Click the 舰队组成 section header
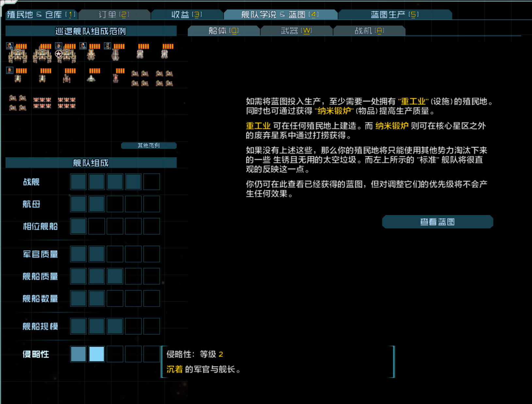532x404 pixels. (91, 163)
